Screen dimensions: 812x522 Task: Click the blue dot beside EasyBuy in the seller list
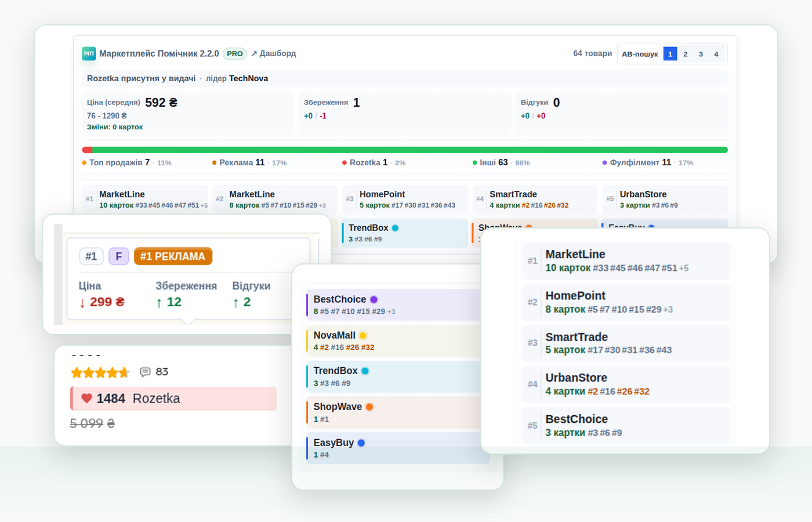pyautogui.click(x=361, y=443)
